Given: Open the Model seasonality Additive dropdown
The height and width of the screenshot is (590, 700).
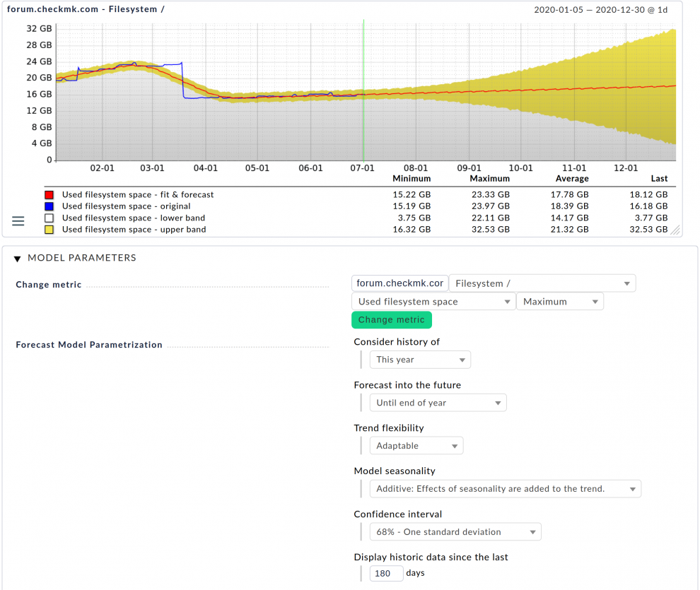Looking at the screenshot, I should tap(506, 489).
